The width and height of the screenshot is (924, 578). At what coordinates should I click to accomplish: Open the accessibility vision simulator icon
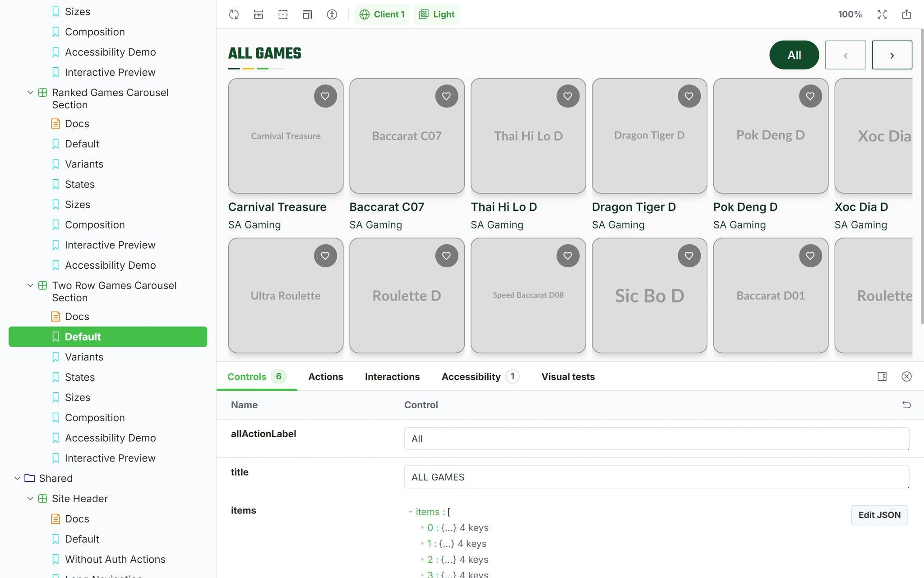coord(332,14)
